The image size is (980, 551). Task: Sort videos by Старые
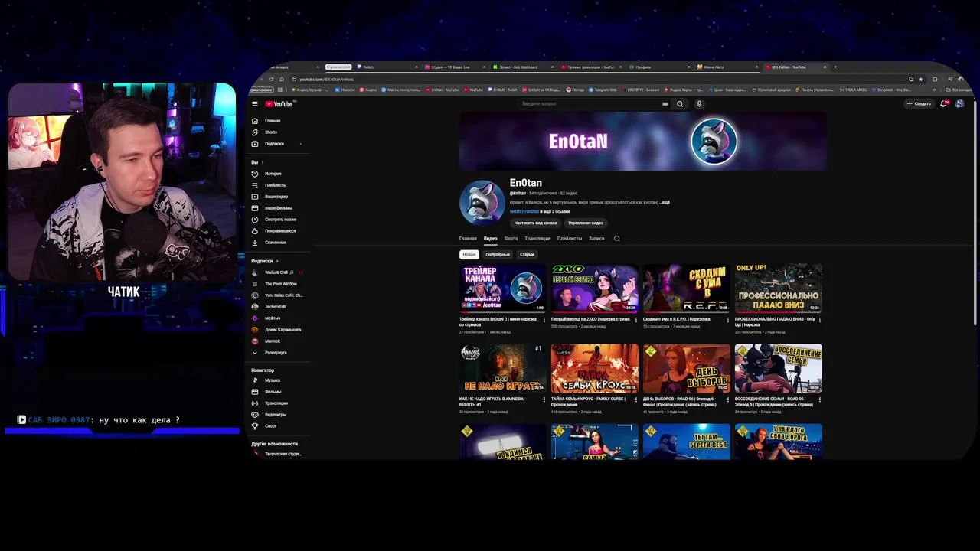(527, 254)
